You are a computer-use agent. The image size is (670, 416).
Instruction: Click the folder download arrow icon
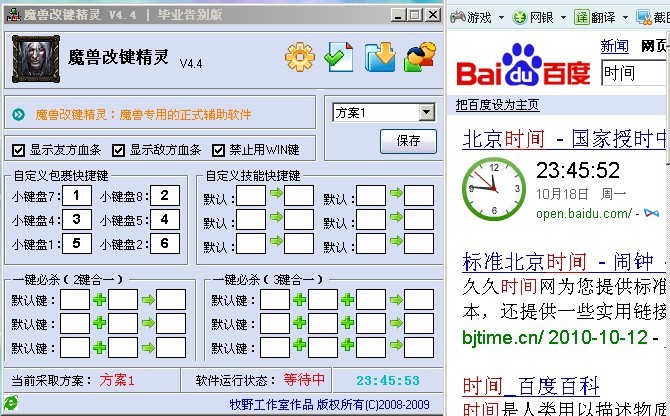click(x=380, y=58)
